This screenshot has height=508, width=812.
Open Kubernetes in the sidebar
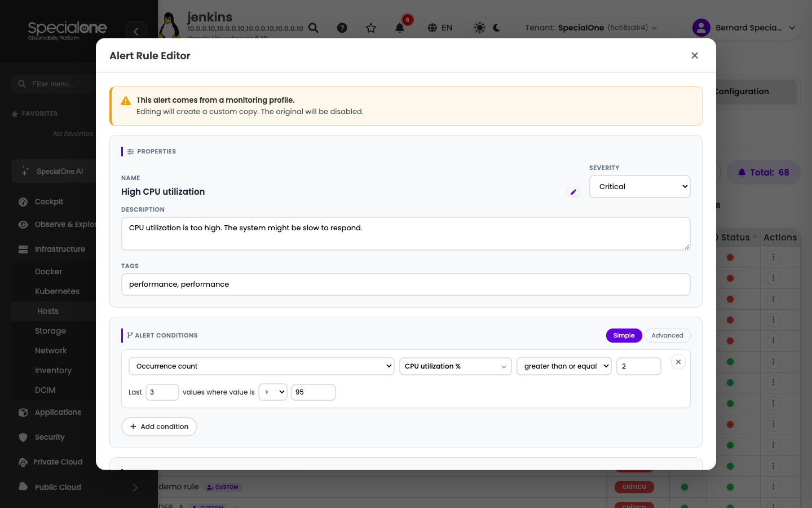(57, 291)
